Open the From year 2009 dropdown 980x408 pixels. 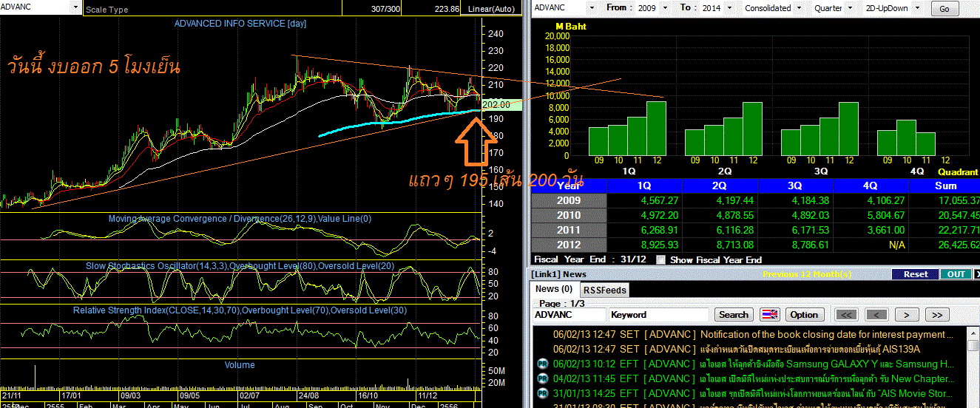coord(666,8)
